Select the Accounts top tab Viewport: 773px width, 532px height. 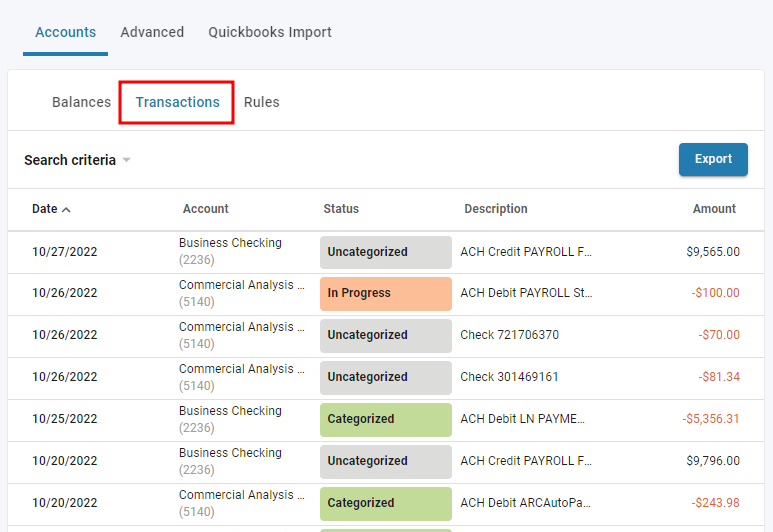[65, 32]
